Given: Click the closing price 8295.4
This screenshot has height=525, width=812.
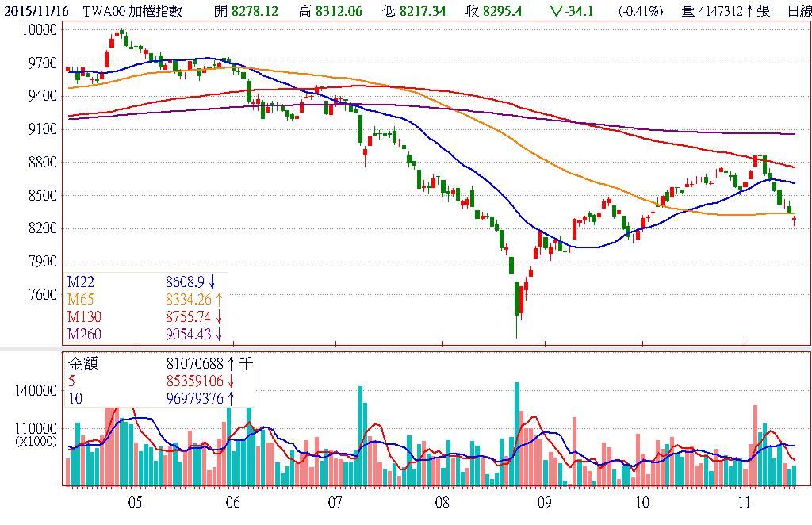Looking at the screenshot, I should (x=502, y=11).
